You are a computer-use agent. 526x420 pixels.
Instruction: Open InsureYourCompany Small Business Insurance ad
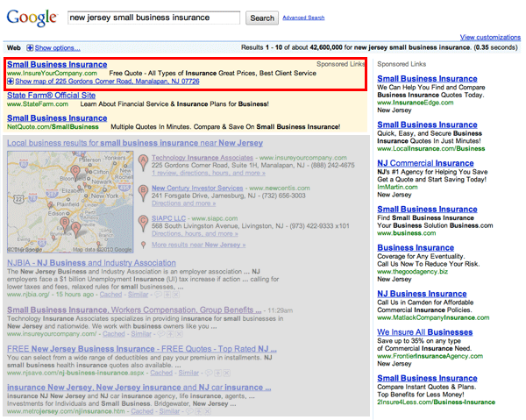tap(57, 64)
